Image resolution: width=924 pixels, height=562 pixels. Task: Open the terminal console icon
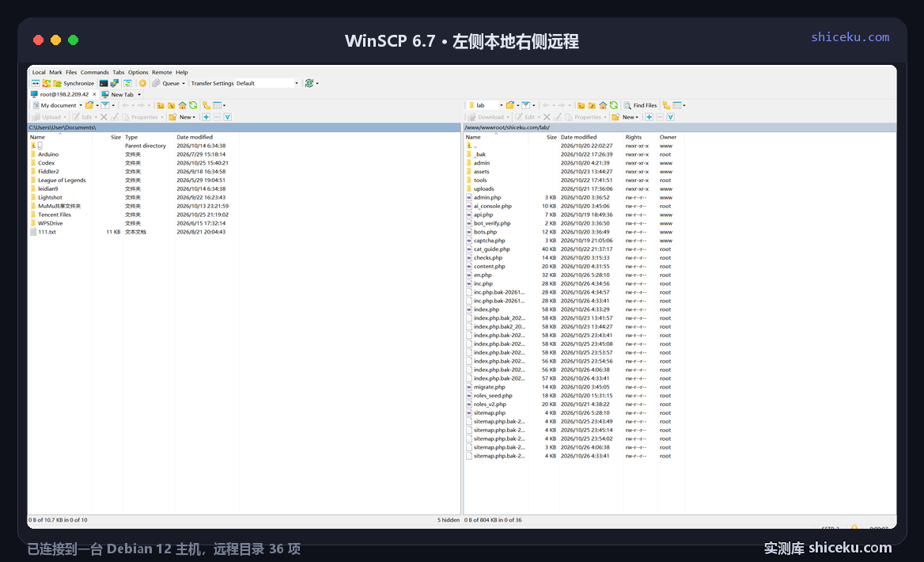(103, 83)
